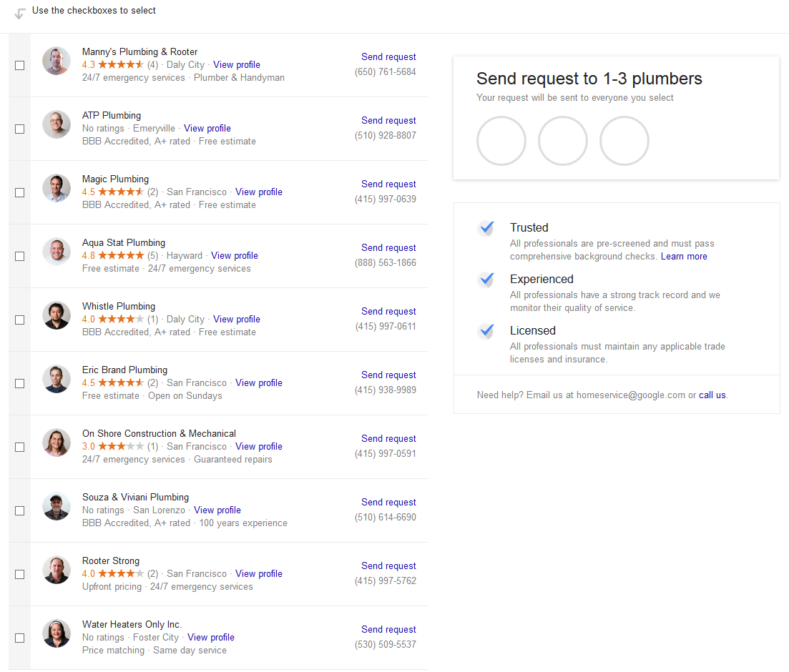
Task: Click the call us help link
Action: [x=712, y=395]
